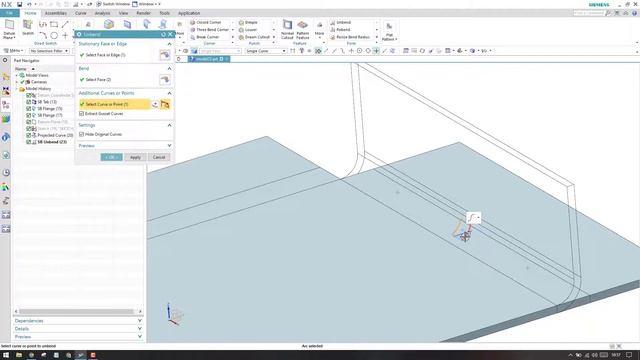Collapse the Bend section in dialog
The image size is (640, 360).
(169, 69)
